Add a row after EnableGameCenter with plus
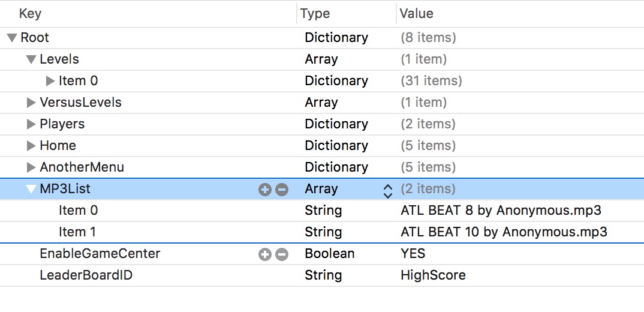This screenshot has width=644, height=312. coord(265,254)
